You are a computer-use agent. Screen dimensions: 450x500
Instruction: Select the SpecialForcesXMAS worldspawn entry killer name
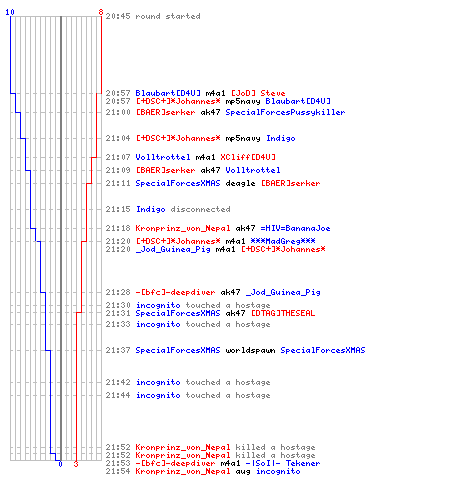point(178,350)
